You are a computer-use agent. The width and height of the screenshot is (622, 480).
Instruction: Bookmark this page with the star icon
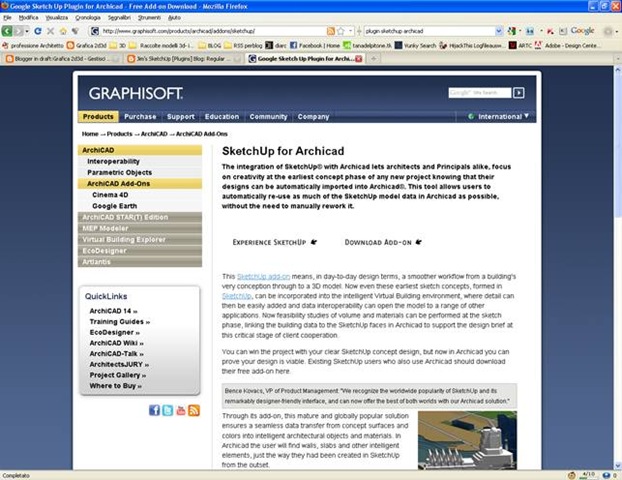(x=340, y=31)
